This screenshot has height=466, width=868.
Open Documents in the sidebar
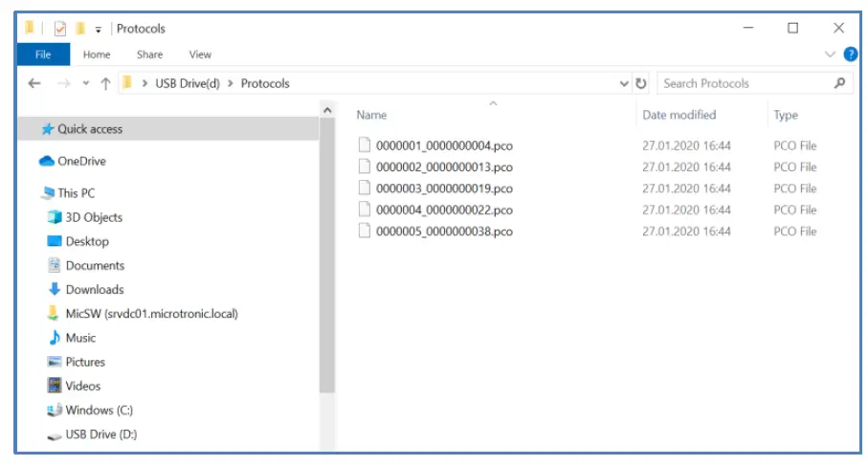[95, 266]
